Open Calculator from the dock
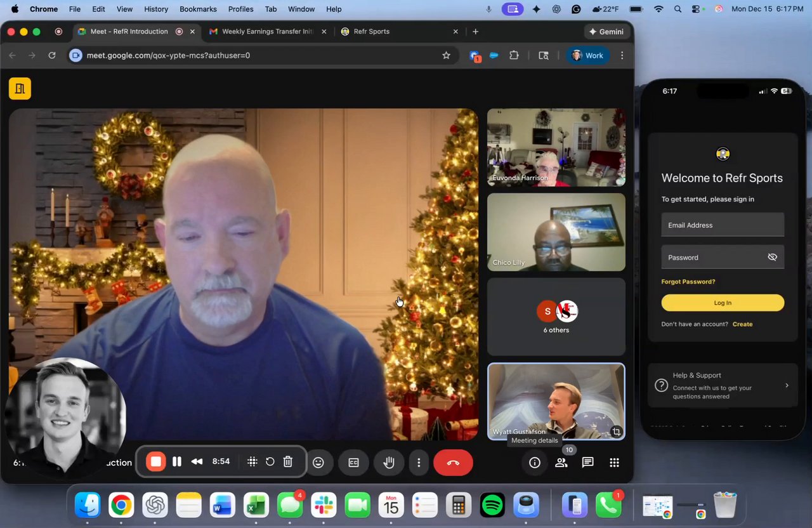Image resolution: width=812 pixels, height=528 pixels. pyautogui.click(x=459, y=506)
